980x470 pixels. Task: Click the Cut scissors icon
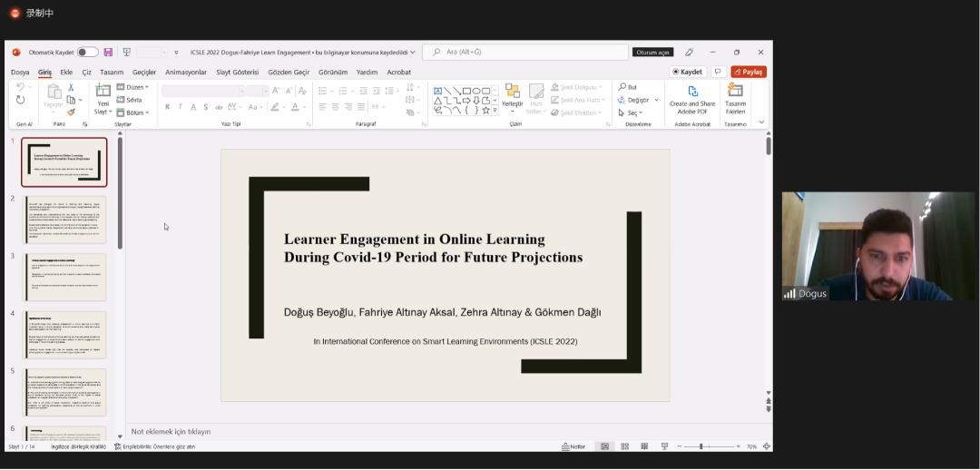[x=71, y=87]
